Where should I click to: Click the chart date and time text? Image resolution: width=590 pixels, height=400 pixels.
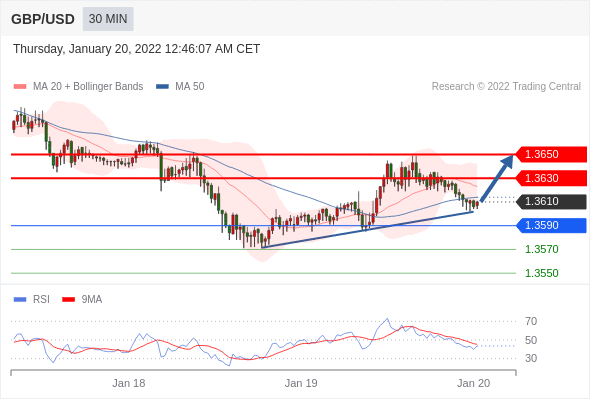[x=137, y=49]
